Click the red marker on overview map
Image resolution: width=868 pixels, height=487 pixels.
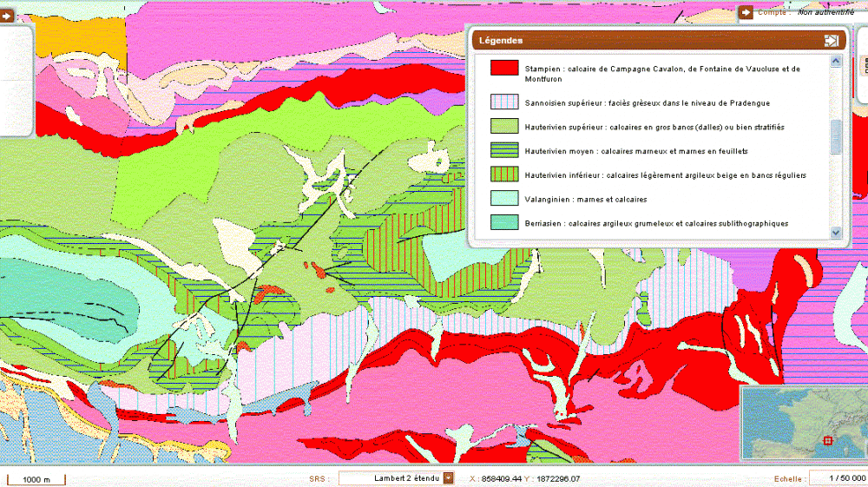point(827,440)
